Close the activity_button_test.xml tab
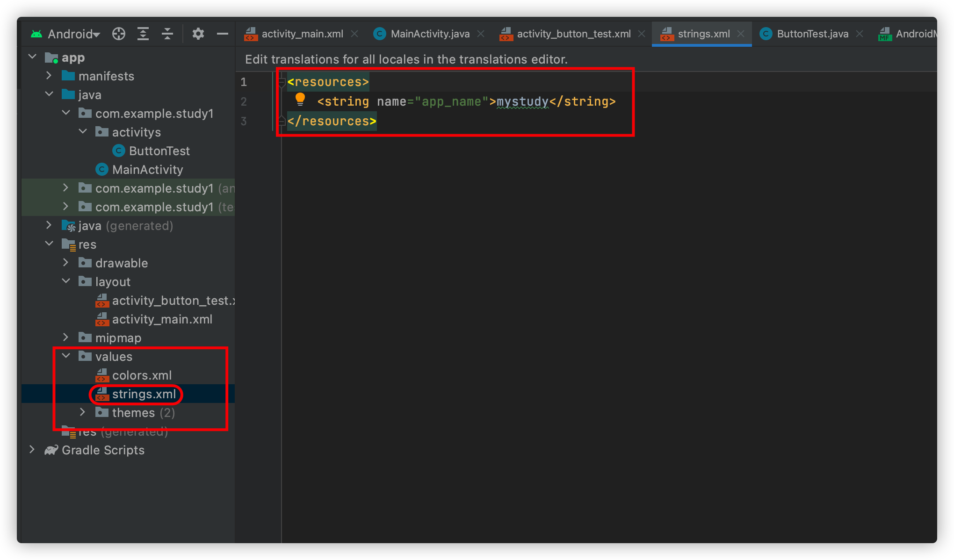Viewport: 954px width, 560px height. point(642,34)
